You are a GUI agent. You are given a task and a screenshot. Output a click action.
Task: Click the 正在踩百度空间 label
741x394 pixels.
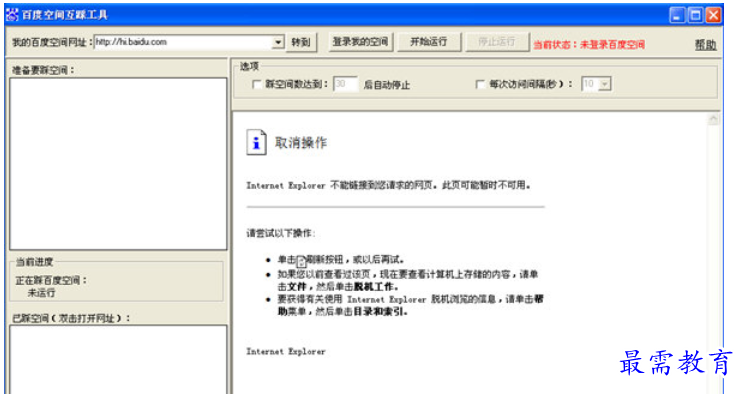point(52,281)
